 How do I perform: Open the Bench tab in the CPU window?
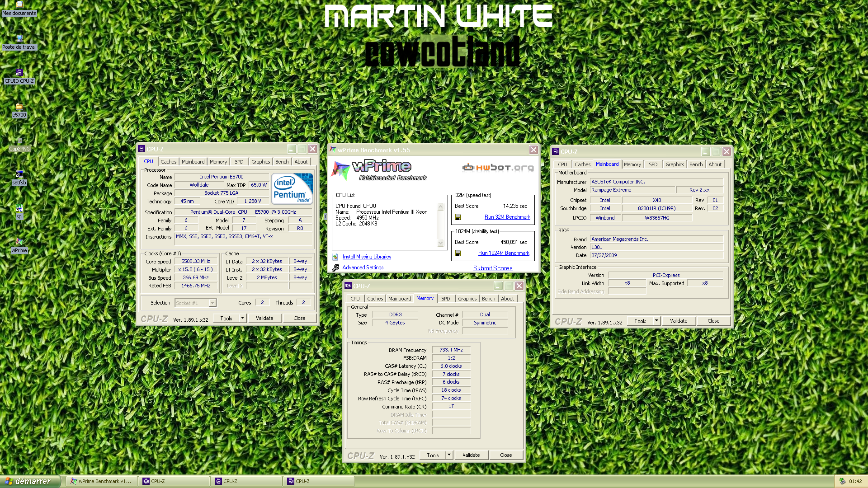(282, 162)
